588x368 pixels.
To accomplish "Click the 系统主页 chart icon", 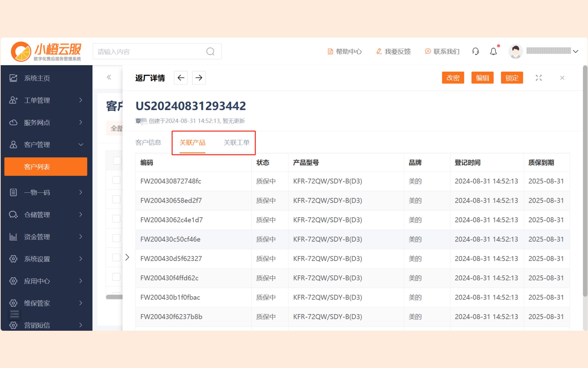I will (x=13, y=78).
